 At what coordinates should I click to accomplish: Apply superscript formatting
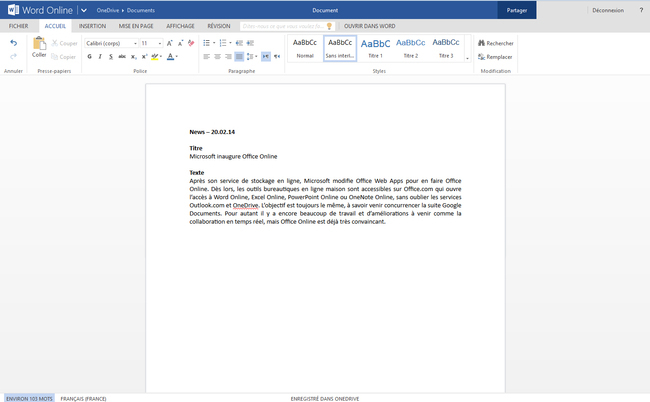tap(144, 57)
